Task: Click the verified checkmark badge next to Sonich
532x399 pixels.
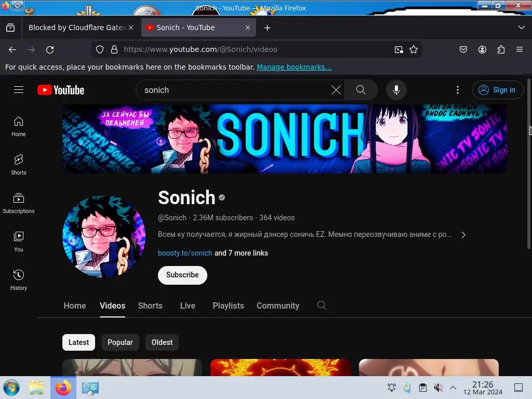Action: pos(222,197)
